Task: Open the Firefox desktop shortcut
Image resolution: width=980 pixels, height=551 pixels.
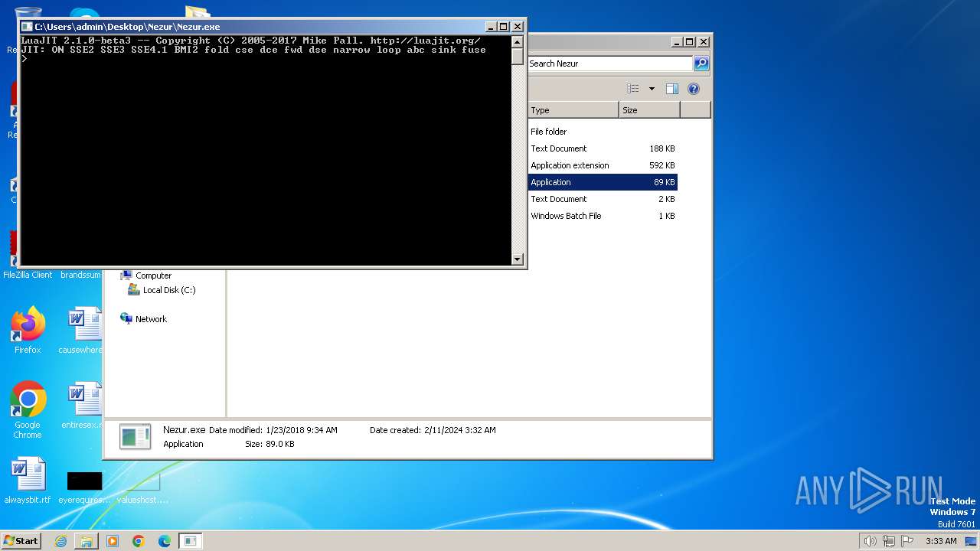Action: [28, 331]
